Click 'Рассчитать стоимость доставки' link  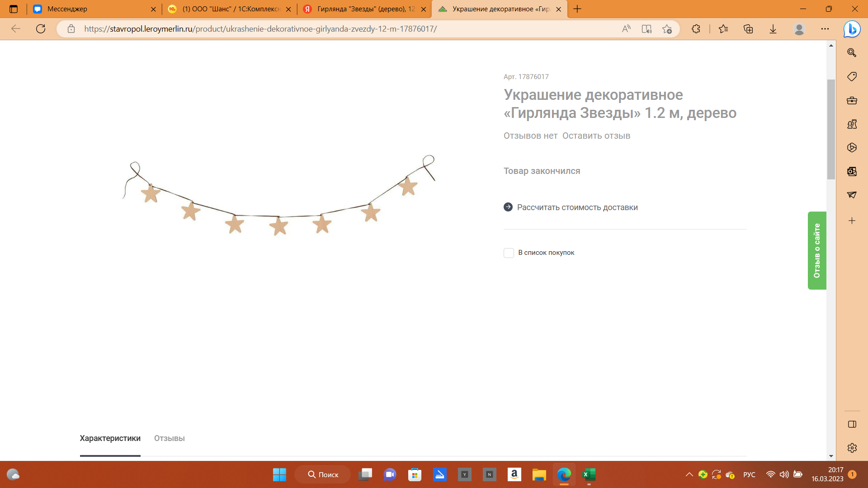(577, 207)
